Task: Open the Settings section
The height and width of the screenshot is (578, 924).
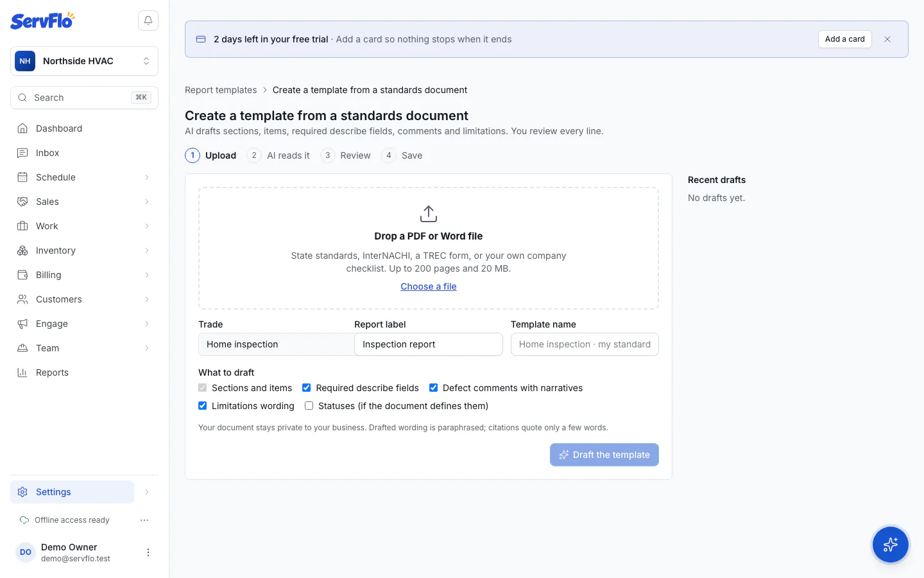Action: pyautogui.click(x=73, y=492)
